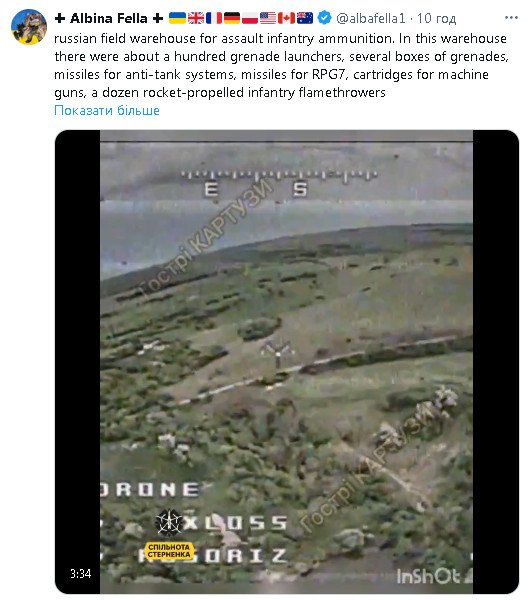Click the 10 год timestamp
This screenshot has height=600, width=530.
coord(436,18)
